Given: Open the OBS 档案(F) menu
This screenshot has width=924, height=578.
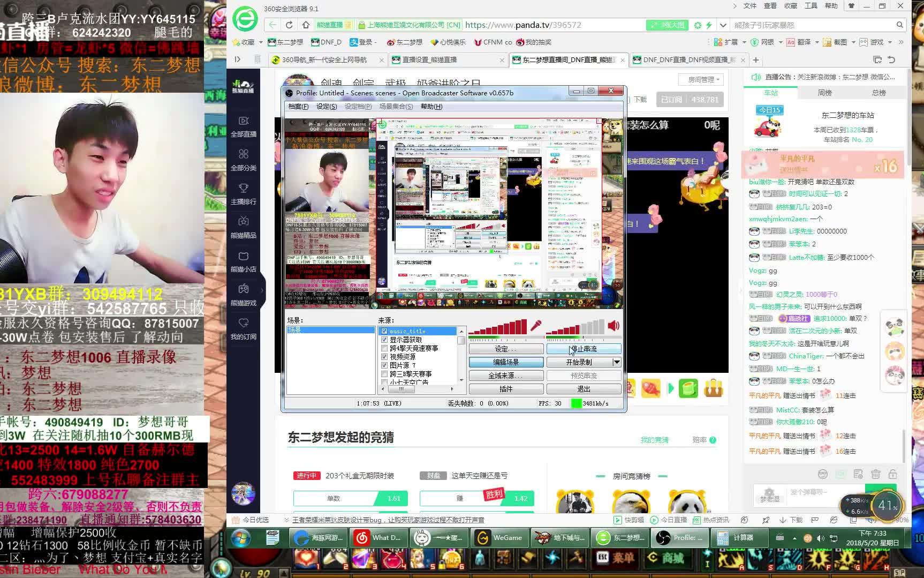Looking at the screenshot, I should tap(298, 106).
